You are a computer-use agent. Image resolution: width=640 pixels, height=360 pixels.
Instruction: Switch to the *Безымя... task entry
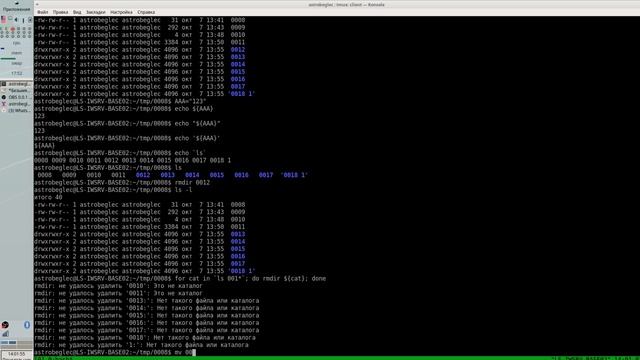click(16, 90)
